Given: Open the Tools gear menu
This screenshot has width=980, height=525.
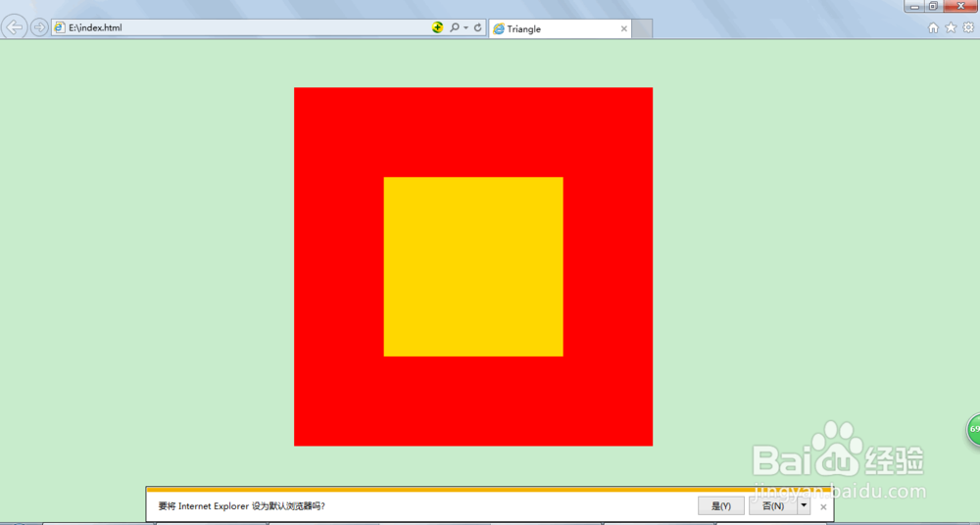Looking at the screenshot, I should click(968, 27).
